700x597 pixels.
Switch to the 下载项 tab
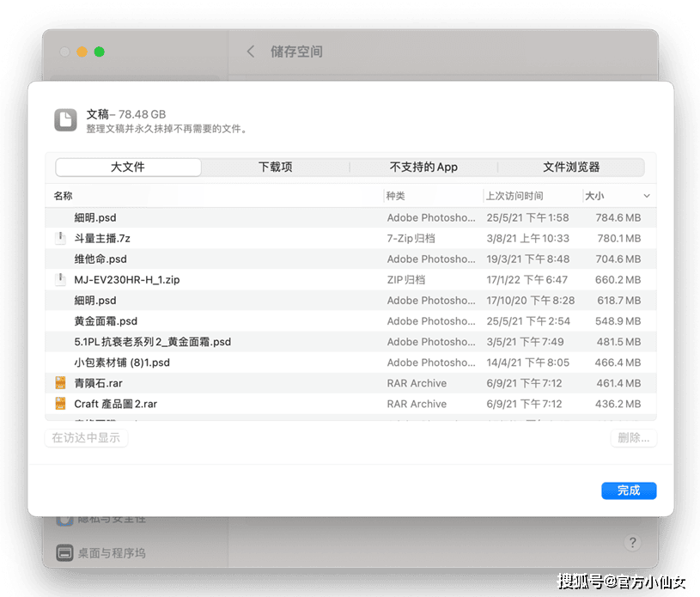pyautogui.click(x=275, y=167)
